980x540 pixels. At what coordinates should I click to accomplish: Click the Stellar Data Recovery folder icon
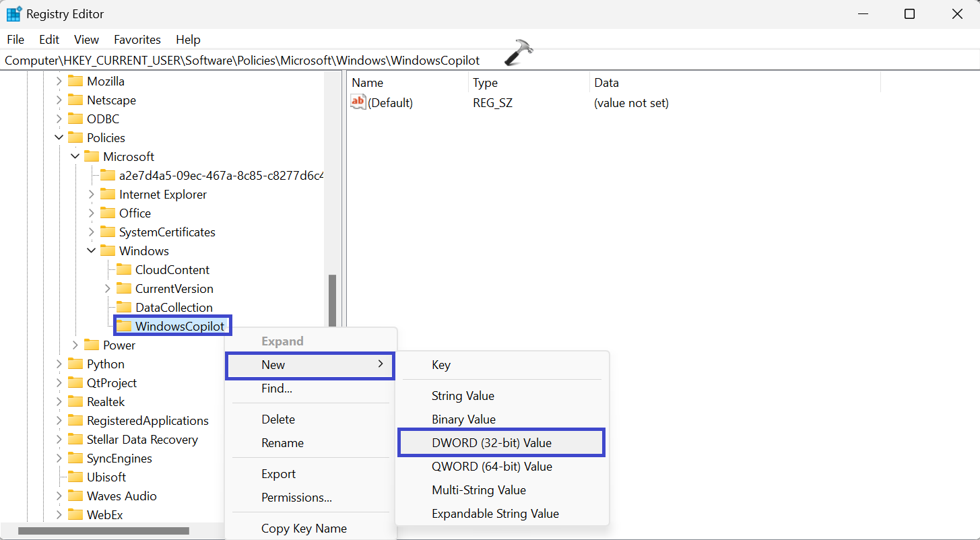(x=75, y=440)
